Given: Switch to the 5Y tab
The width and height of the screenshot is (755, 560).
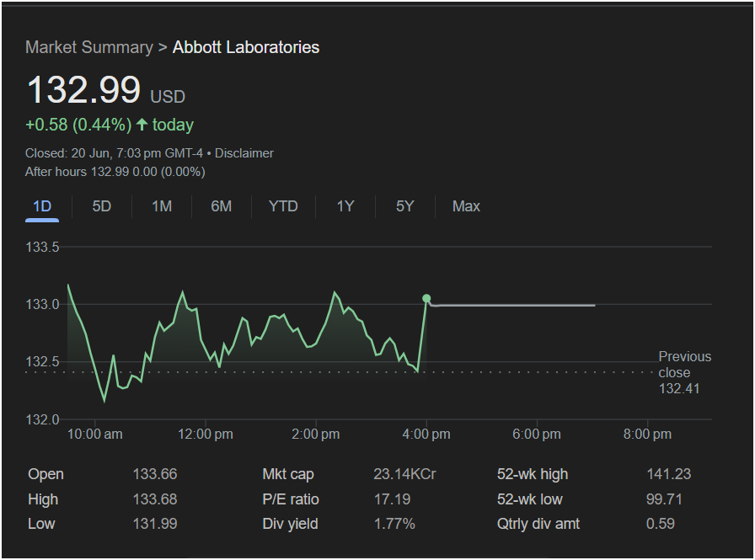Looking at the screenshot, I should [405, 206].
